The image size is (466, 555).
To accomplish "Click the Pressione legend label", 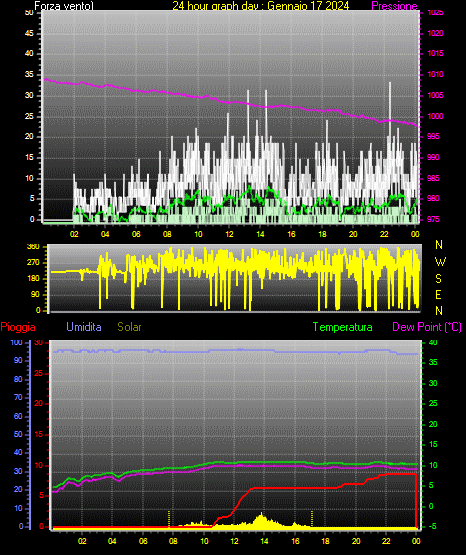I will [x=394, y=6].
